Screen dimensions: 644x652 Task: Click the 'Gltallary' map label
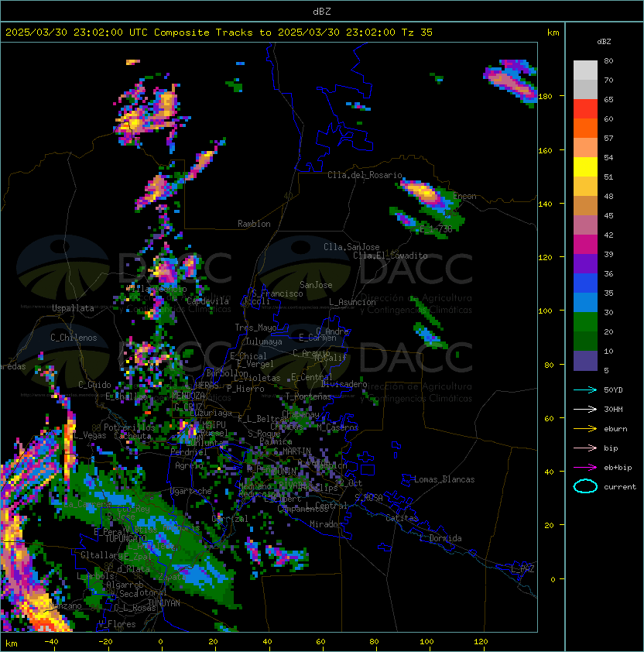click(x=102, y=555)
